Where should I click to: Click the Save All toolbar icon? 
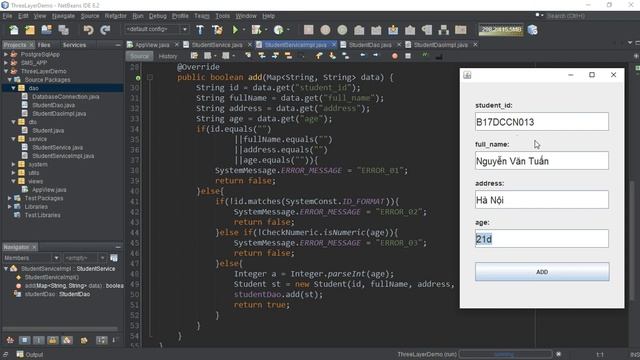63,30
